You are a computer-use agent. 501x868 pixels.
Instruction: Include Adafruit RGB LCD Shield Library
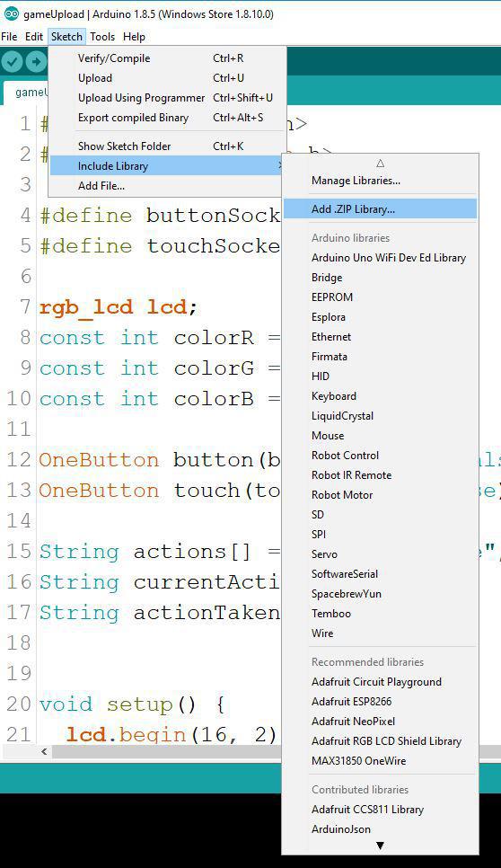pyautogui.click(x=380, y=742)
